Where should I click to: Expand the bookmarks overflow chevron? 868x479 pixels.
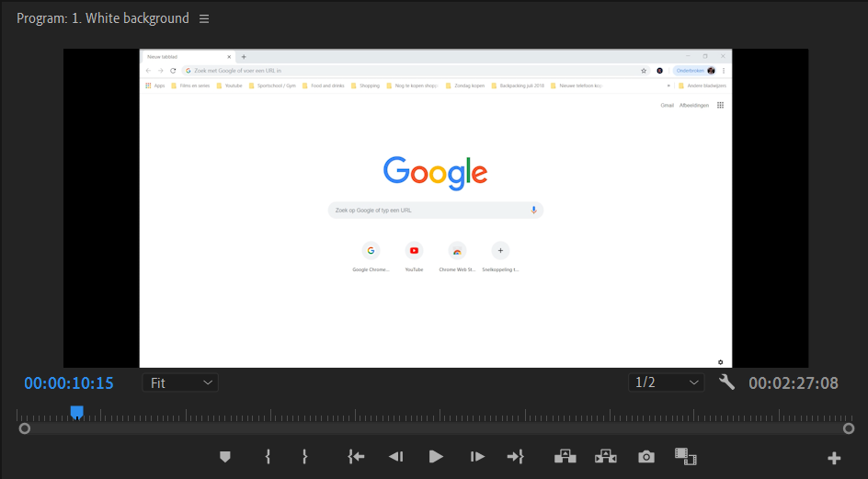pyautogui.click(x=668, y=86)
